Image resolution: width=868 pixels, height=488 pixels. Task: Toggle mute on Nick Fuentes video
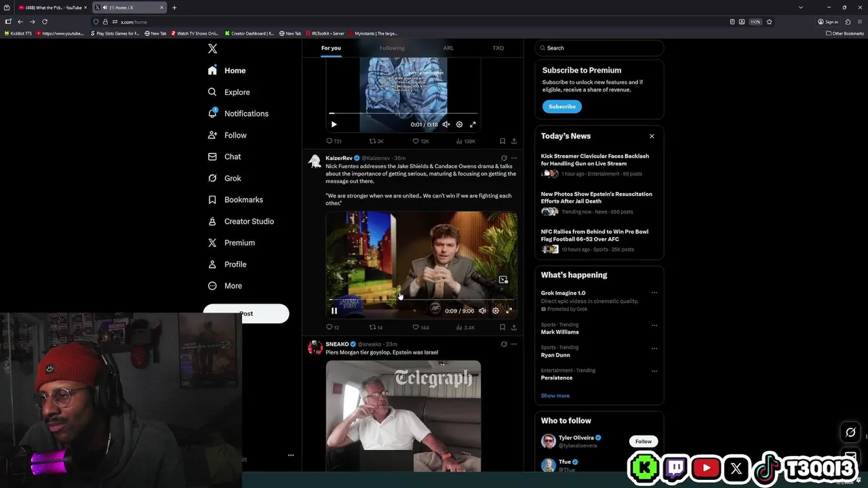(x=482, y=311)
